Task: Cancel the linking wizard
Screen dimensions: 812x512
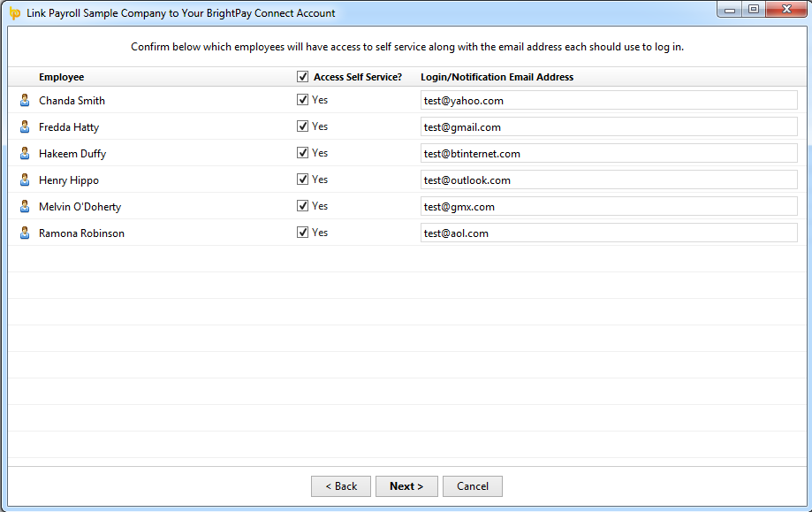Action: coord(473,486)
